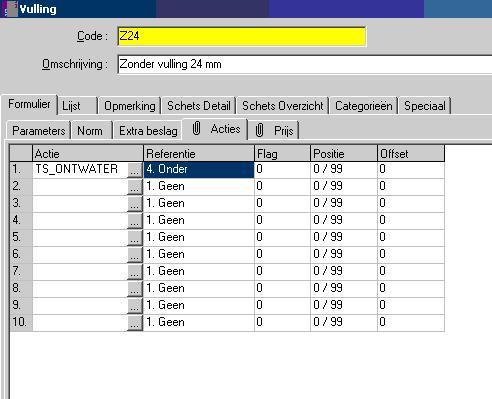The height and width of the screenshot is (399, 492).
Task: Open the browse button in row 6
Action: point(134,255)
